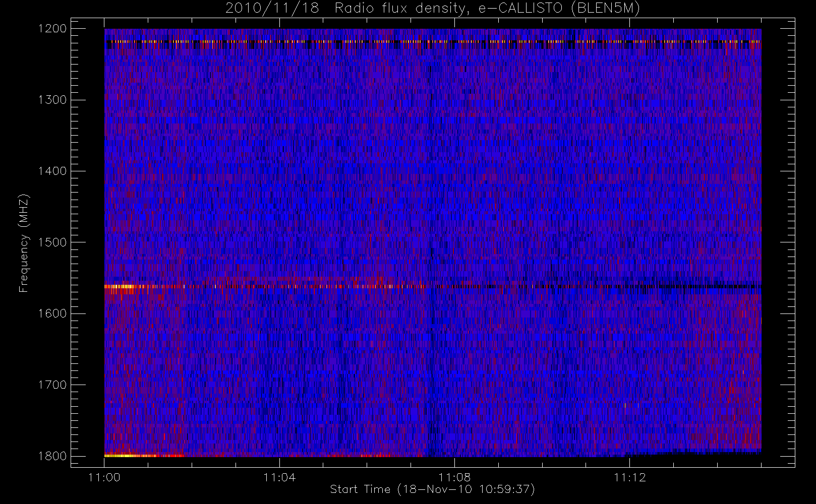Click the 1600 frequency tick label
This screenshot has height=504, width=816.
52,313
